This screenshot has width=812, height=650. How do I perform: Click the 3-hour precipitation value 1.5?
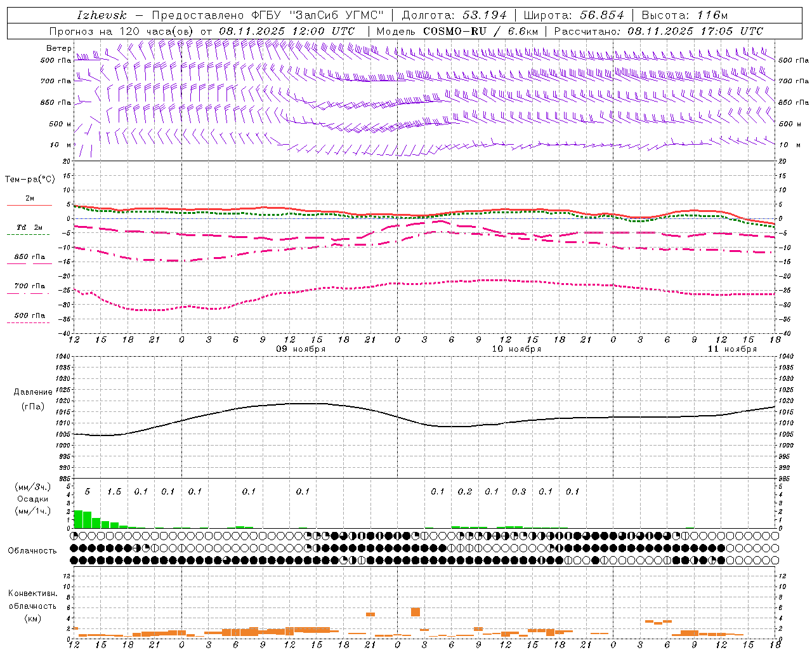coord(114,491)
